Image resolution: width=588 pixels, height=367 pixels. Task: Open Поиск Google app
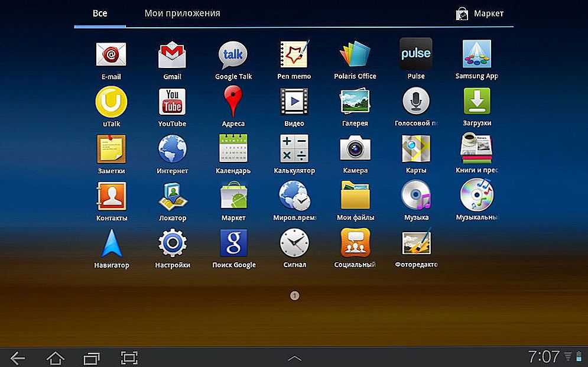233,243
